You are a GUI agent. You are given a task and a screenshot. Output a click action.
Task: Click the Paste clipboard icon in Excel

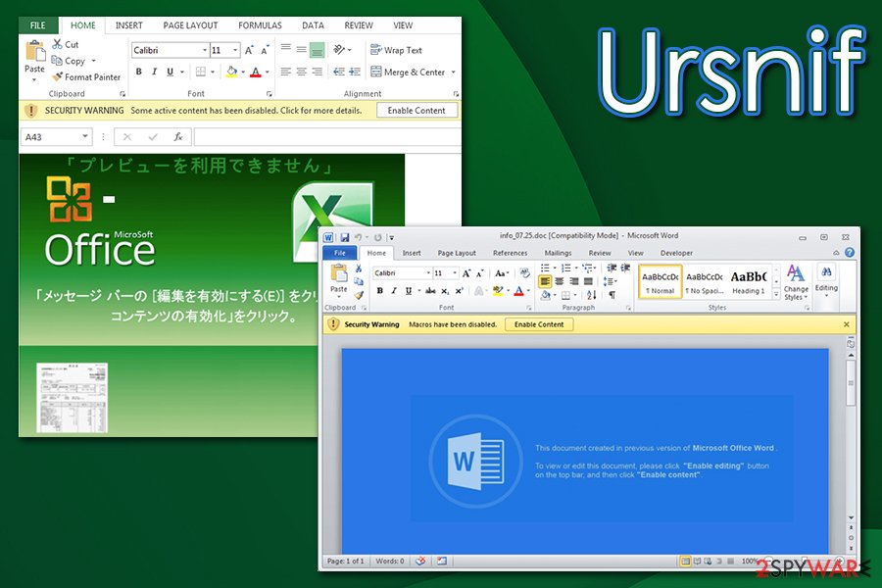pos(35,51)
